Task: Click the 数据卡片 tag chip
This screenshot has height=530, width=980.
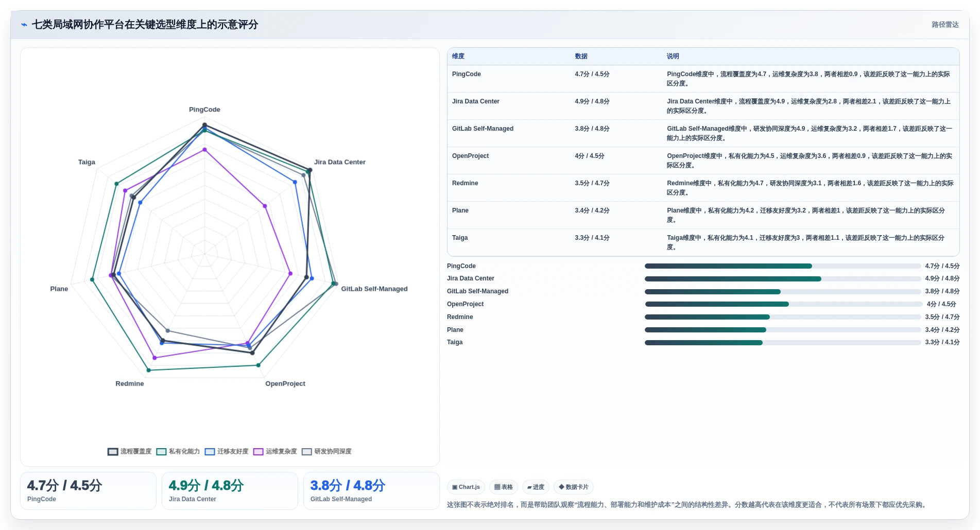Action: pyautogui.click(x=574, y=487)
